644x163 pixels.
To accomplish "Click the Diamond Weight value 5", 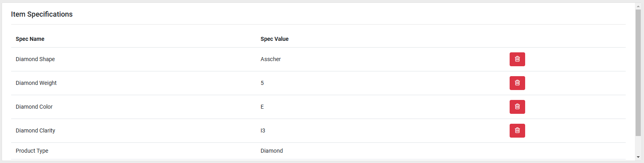I will [262, 83].
